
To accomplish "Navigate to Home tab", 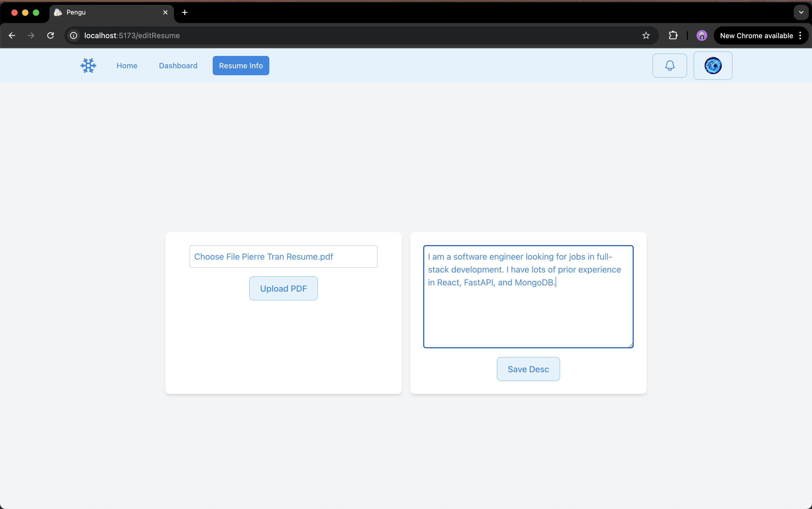I will pos(127,66).
